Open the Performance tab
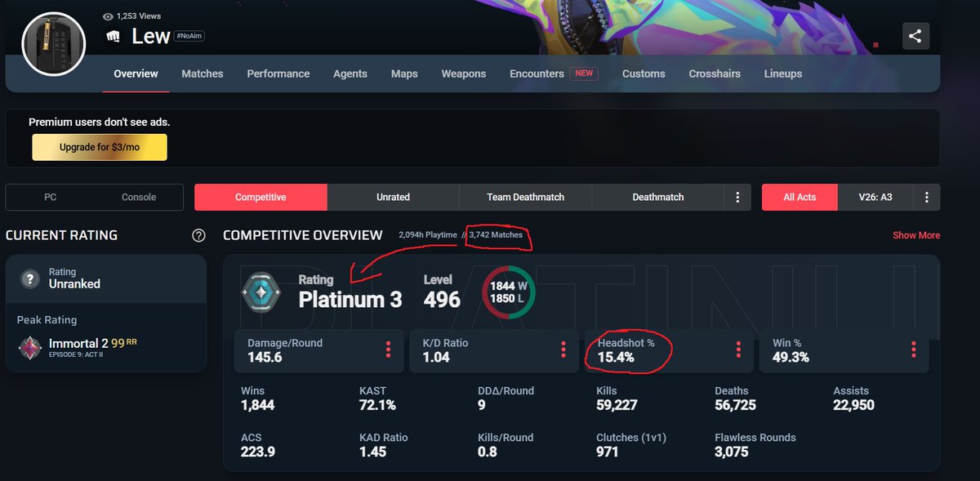Screen dimensions: 980x481 pos(278,73)
